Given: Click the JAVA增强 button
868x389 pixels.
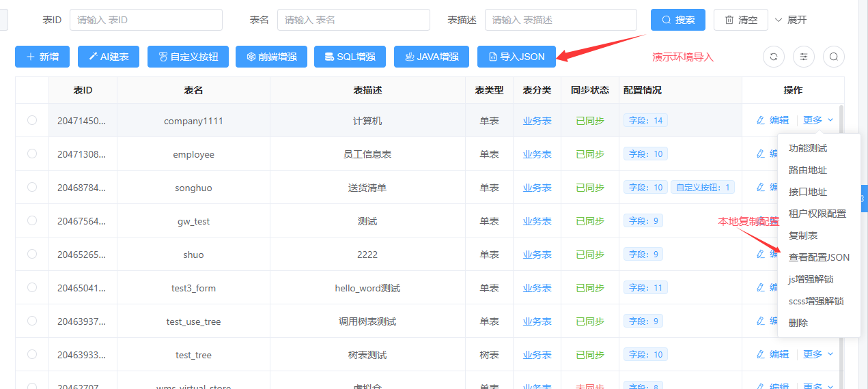Looking at the screenshot, I should tap(431, 57).
